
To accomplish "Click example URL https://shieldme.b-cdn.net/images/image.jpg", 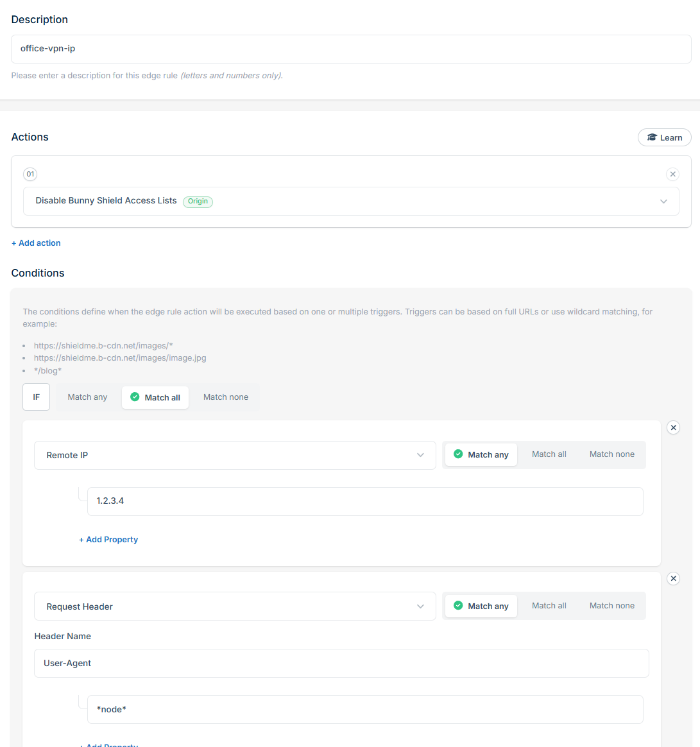I will tap(120, 358).
